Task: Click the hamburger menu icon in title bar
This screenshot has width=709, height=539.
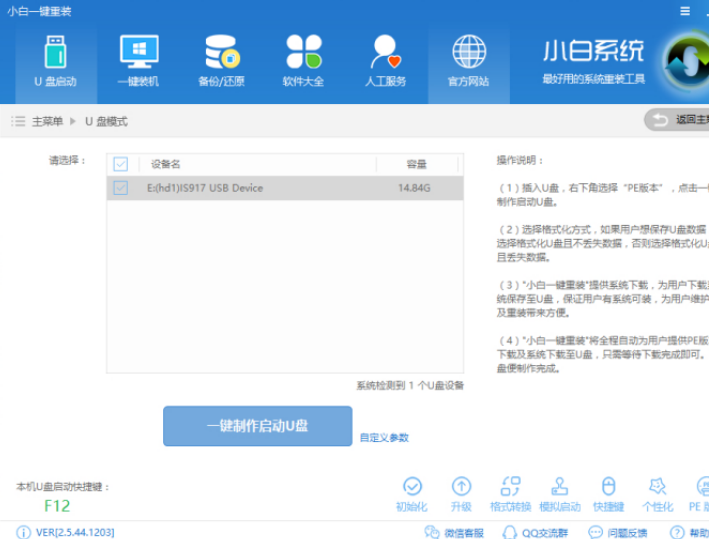Action: (x=685, y=11)
